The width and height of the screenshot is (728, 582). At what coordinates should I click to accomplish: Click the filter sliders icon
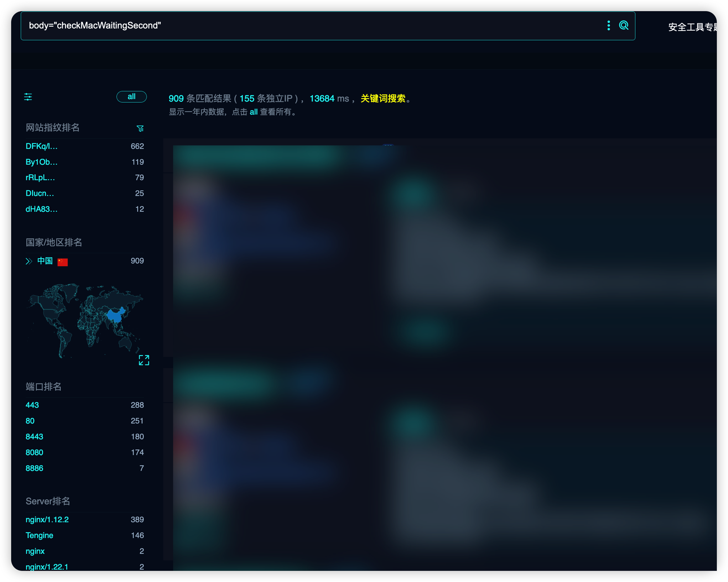tap(28, 97)
